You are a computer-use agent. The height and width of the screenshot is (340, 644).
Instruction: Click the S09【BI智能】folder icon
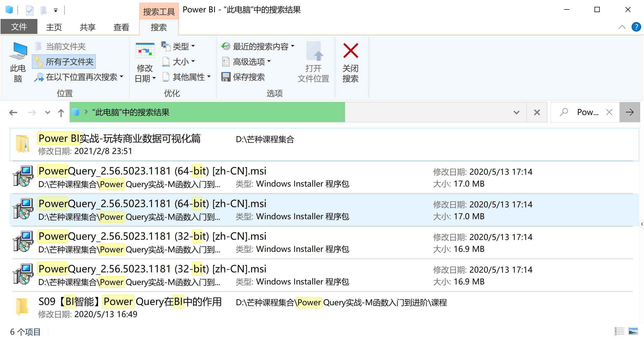pos(22,307)
